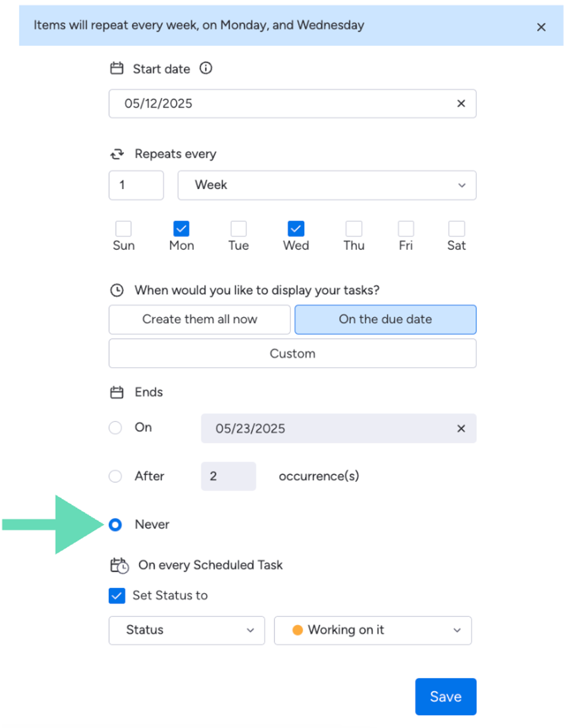Screen dimensions: 575x728
Task: Check the Fri checkbox
Action: 406,229
